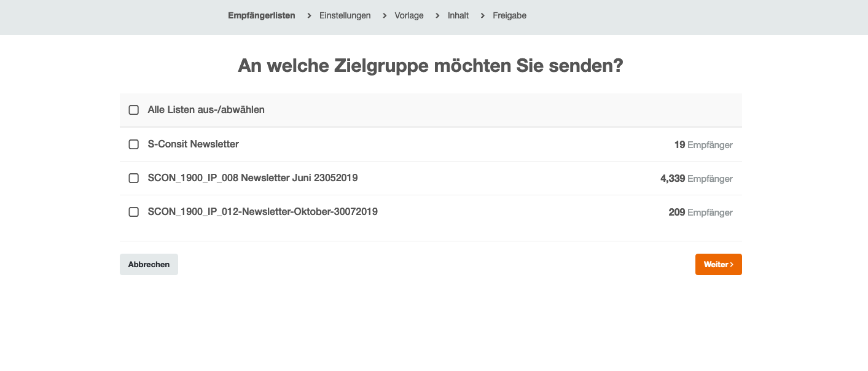The width and height of the screenshot is (868, 371).
Task: Open the Empfängerlisten breadcrumb step
Action: (x=261, y=15)
